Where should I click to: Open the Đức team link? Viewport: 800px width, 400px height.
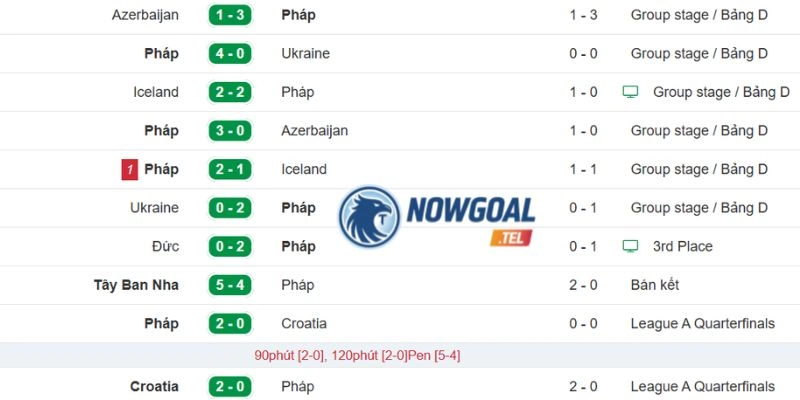[x=165, y=246]
